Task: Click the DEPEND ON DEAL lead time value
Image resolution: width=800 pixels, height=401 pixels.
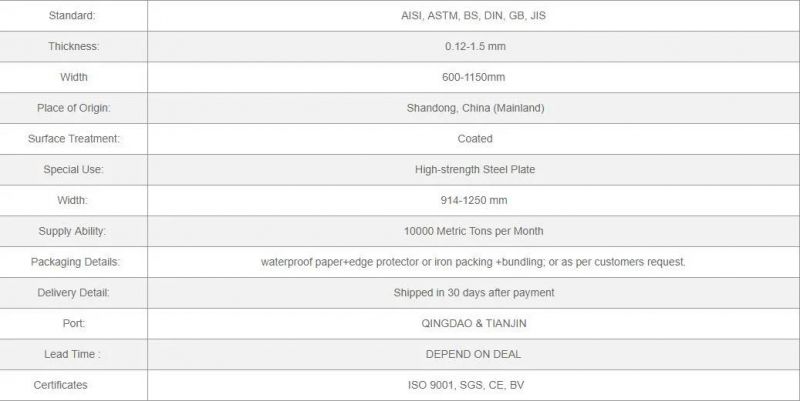Action: tap(473, 354)
